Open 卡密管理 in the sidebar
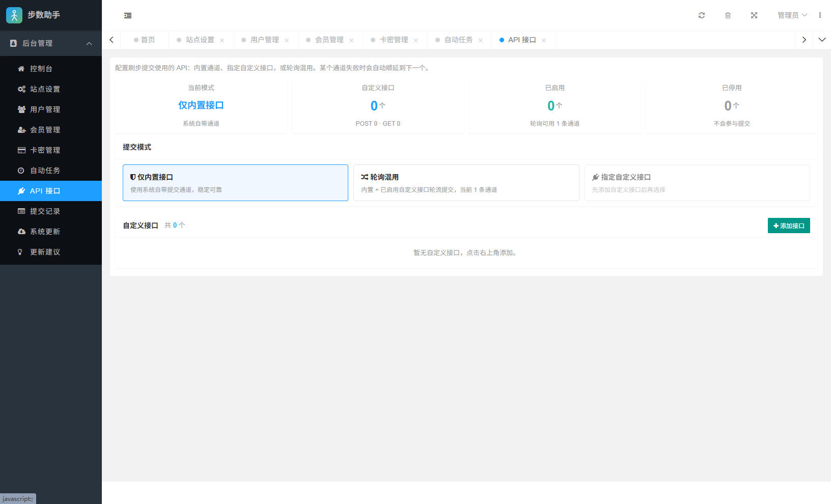 [51, 150]
